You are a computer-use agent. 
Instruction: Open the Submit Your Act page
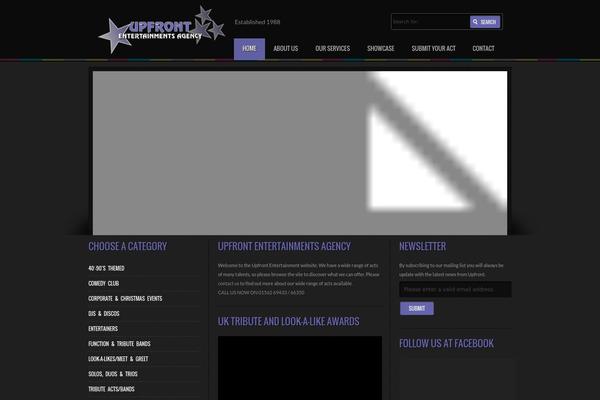pyautogui.click(x=434, y=49)
